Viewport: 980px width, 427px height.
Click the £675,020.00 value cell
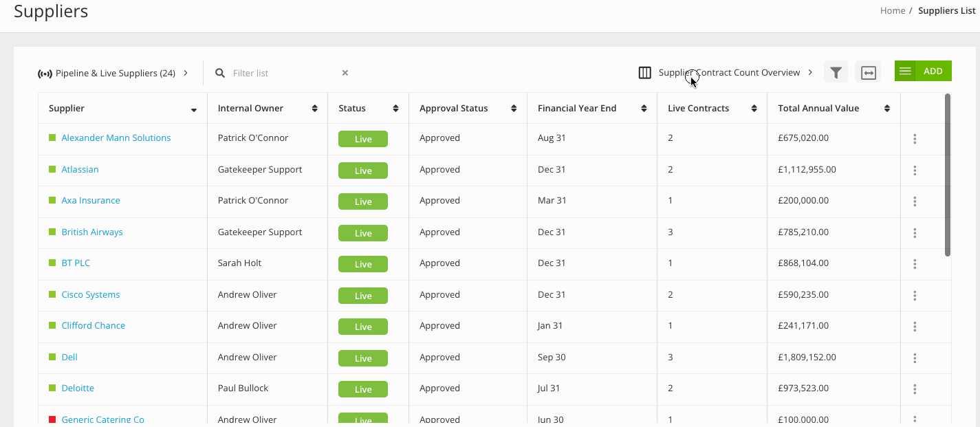tap(803, 138)
